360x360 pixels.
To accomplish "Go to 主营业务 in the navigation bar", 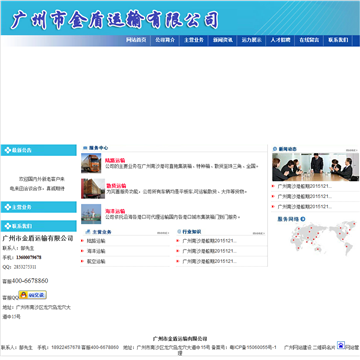I will click(x=194, y=40).
